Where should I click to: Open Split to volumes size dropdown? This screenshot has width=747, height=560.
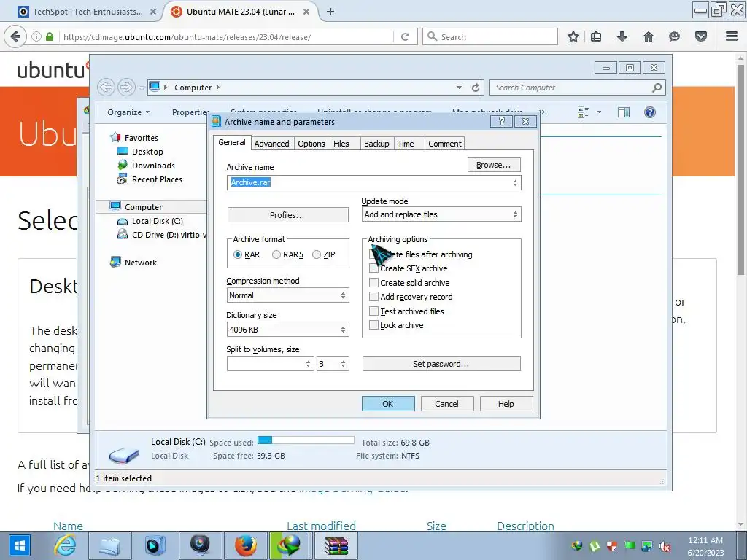click(270, 364)
